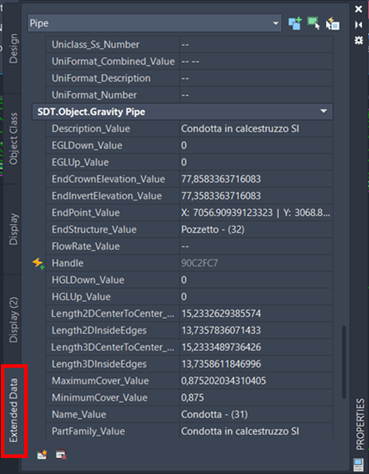Collapse the SDT.Object.Gravity Pipe section
This screenshot has width=369, height=474.
coord(323,111)
